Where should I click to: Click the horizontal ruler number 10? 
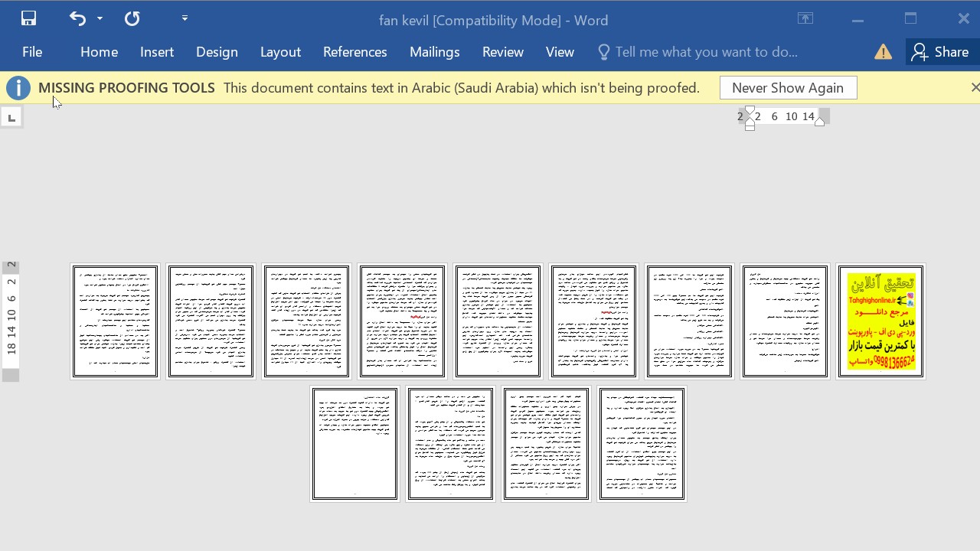pyautogui.click(x=791, y=116)
